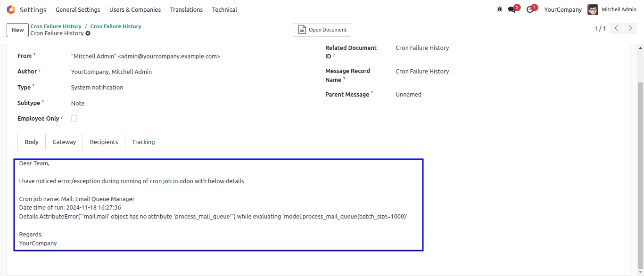
Task: Click the Odoo app logo icon
Action: coord(11,9)
